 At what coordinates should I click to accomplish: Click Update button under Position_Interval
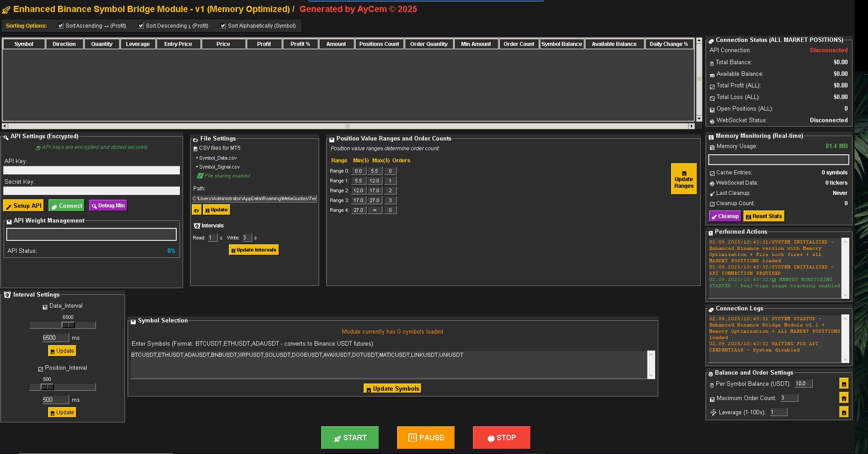(62, 413)
